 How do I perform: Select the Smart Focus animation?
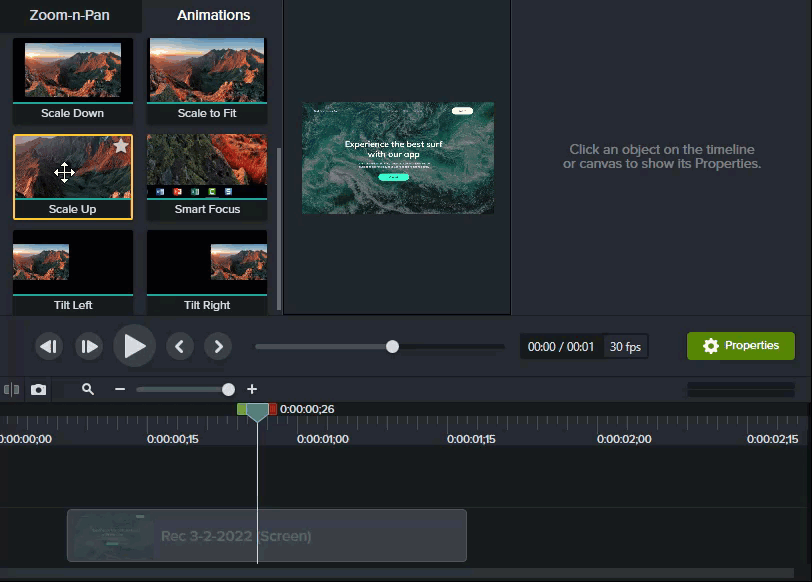[207, 177]
